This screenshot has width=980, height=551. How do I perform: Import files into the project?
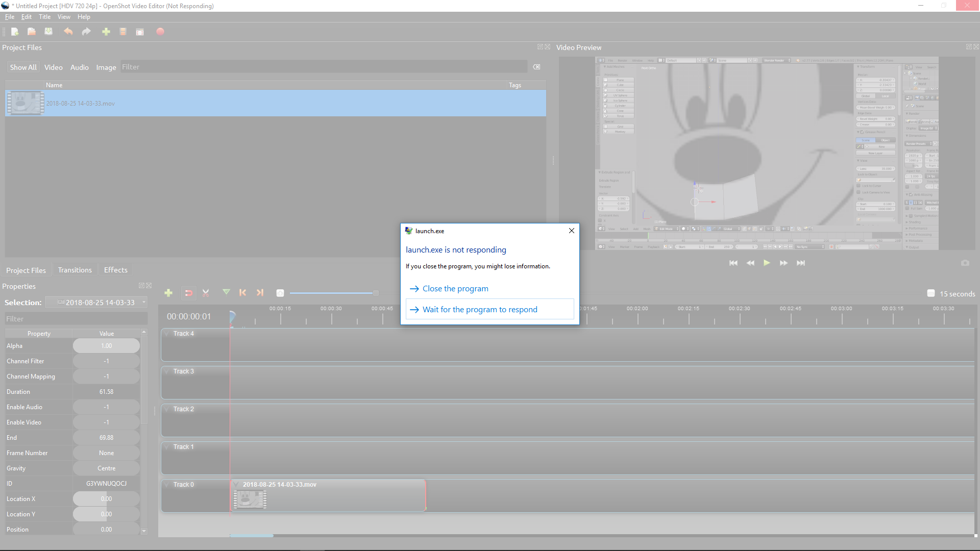tap(106, 32)
